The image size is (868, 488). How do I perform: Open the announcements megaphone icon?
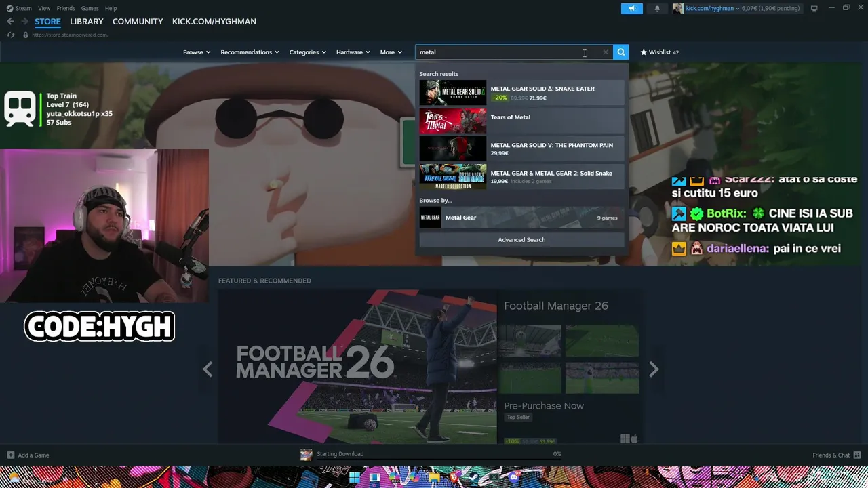631,8
